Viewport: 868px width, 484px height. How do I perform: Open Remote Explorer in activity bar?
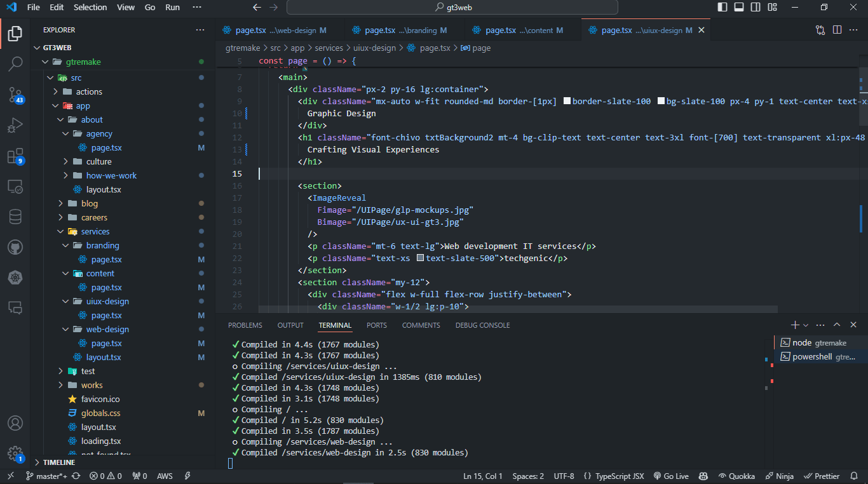click(15, 187)
